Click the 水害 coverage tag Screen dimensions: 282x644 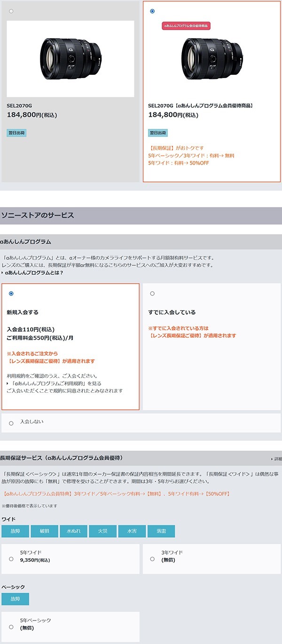132,531
